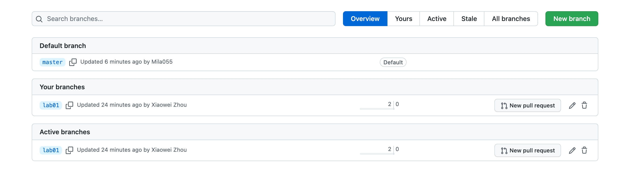The image size is (644, 172).
Task: Open New pull request for Your branches lab01
Action: tap(528, 106)
